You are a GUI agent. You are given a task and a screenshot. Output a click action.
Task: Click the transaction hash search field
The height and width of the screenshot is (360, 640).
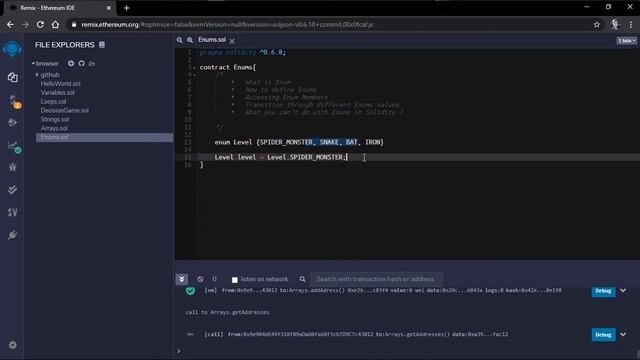[x=376, y=279]
